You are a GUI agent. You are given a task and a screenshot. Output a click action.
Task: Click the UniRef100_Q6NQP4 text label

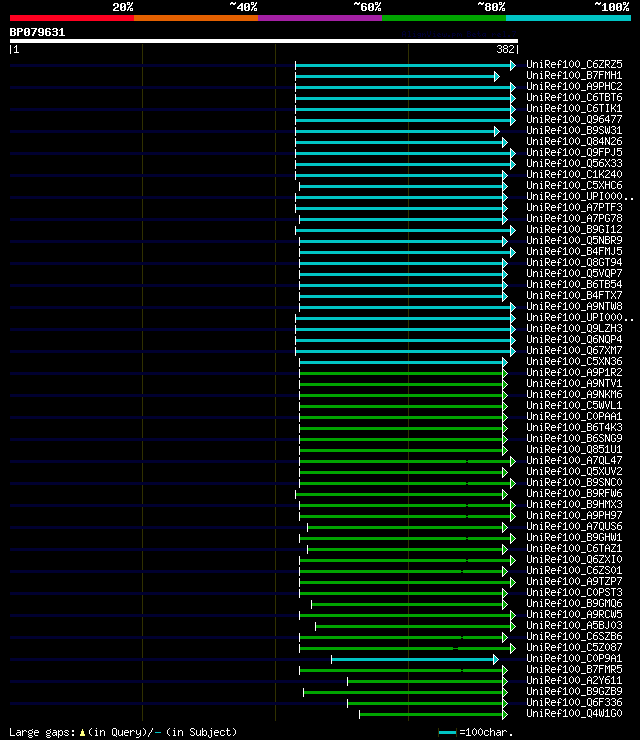point(574,339)
